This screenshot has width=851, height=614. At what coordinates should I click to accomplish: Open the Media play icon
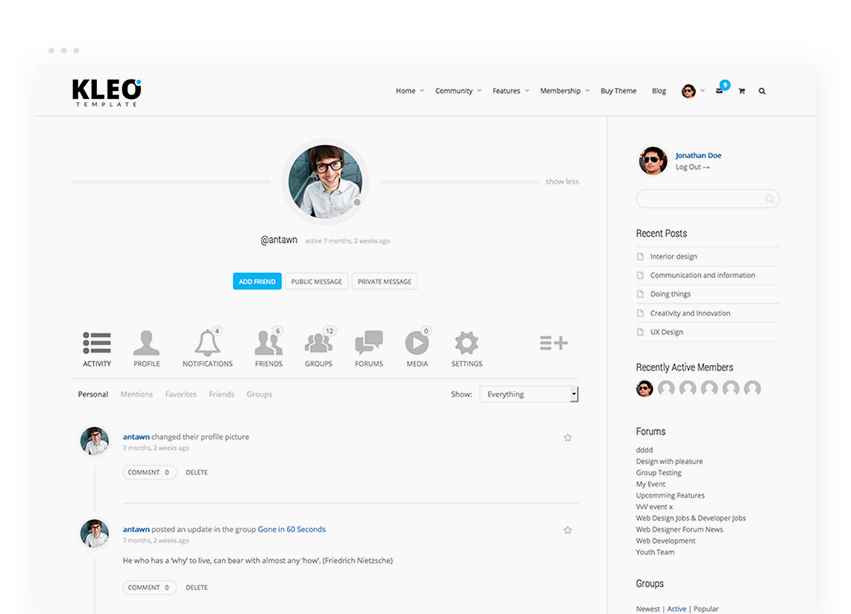(417, 344)
